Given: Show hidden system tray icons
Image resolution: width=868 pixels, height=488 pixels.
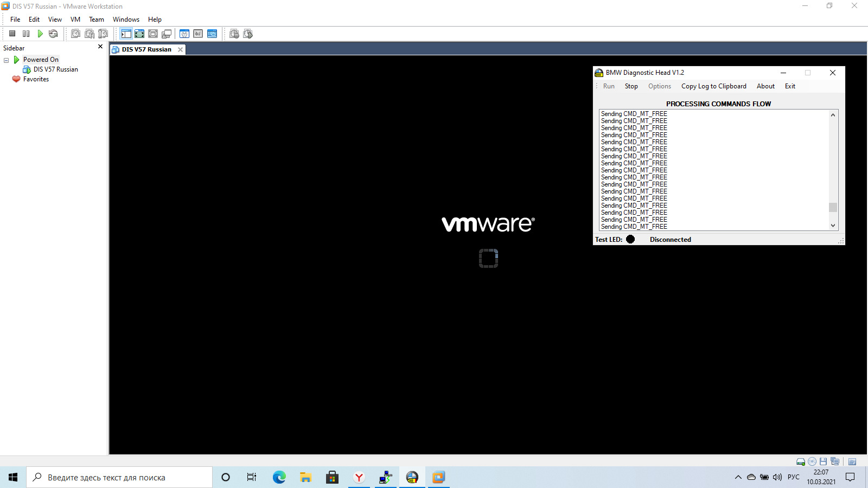Looking at the screenshot, I should 738,477.
